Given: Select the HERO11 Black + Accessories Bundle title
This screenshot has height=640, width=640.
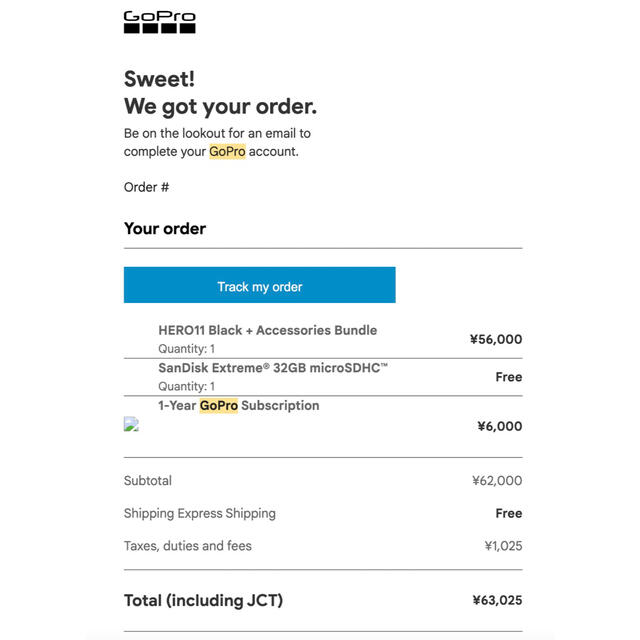Looking at the screenshot, I should [x=268, y=330].
